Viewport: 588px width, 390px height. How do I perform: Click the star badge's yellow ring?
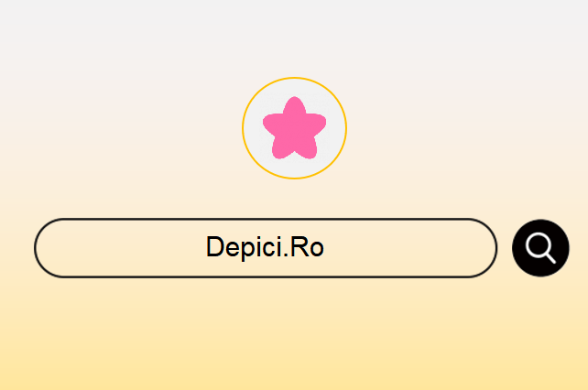coord(294,78)
